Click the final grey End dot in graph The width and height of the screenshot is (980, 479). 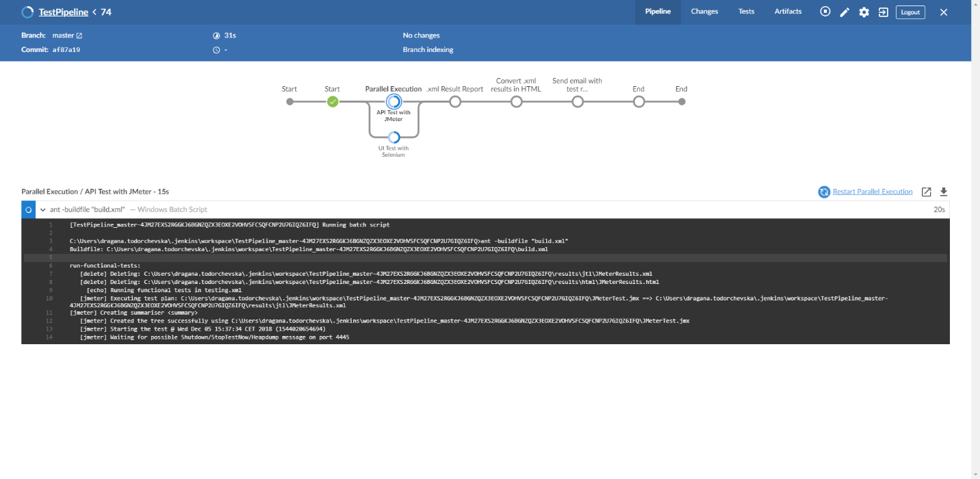tap(682, 102)
